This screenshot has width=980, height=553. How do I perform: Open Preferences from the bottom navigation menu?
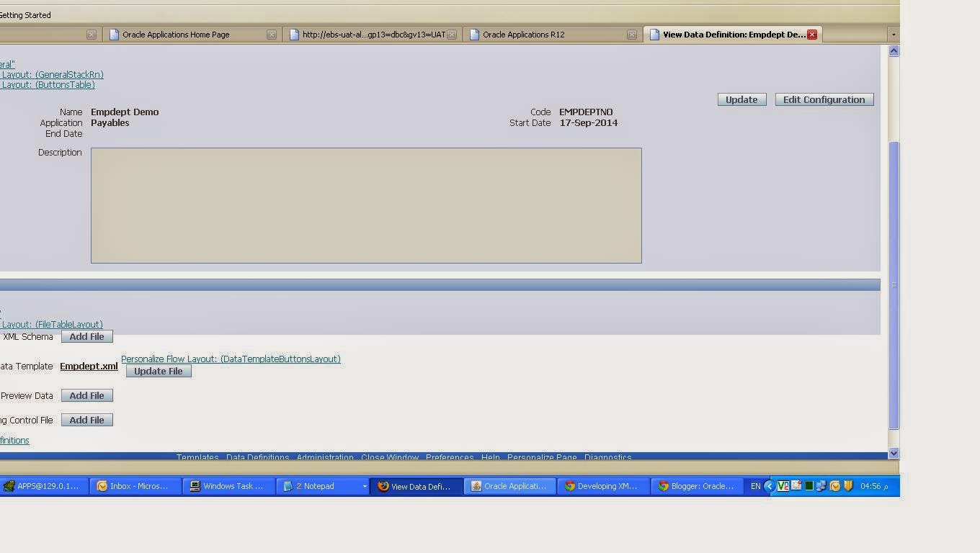[x=450, y=457]
